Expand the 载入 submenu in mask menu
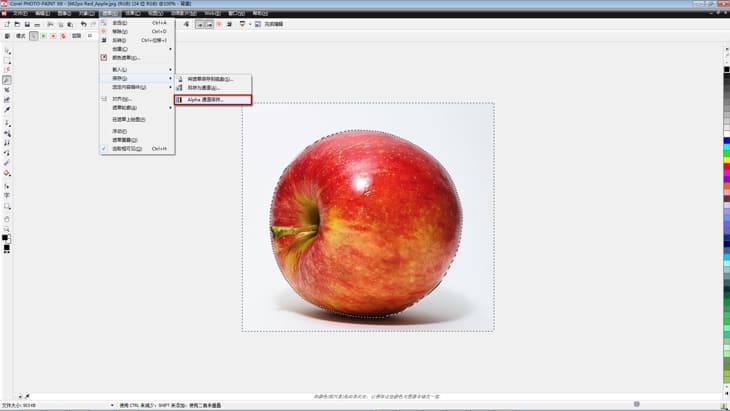 coord(171,69)
